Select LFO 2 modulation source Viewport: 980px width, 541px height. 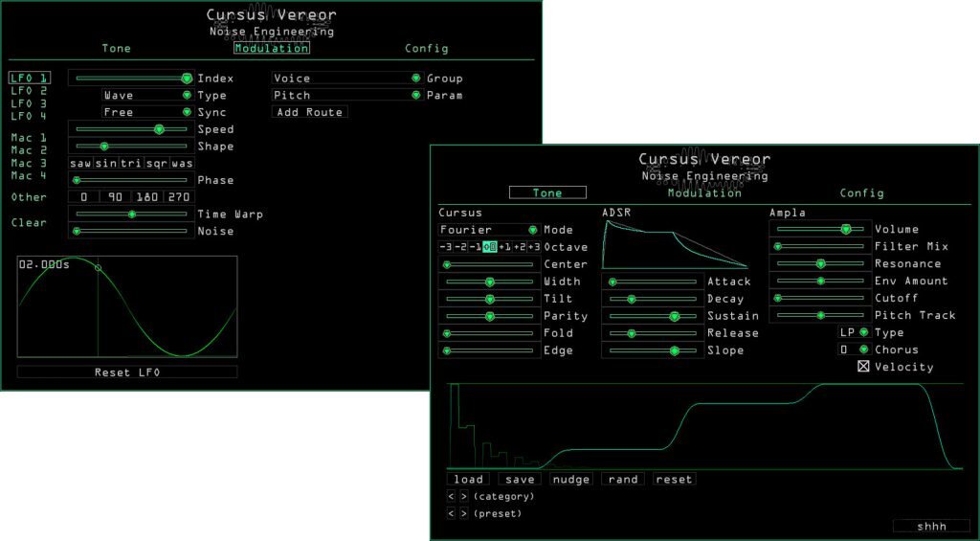(29, 91)
